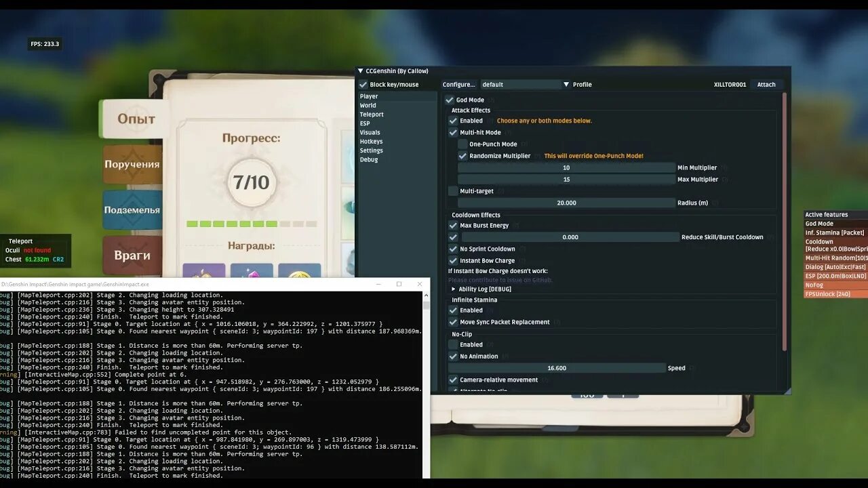The width and height of the screenshot is (868, 488).
Task: Click the yellow reward item thumbnail
Action: (299, 270)
